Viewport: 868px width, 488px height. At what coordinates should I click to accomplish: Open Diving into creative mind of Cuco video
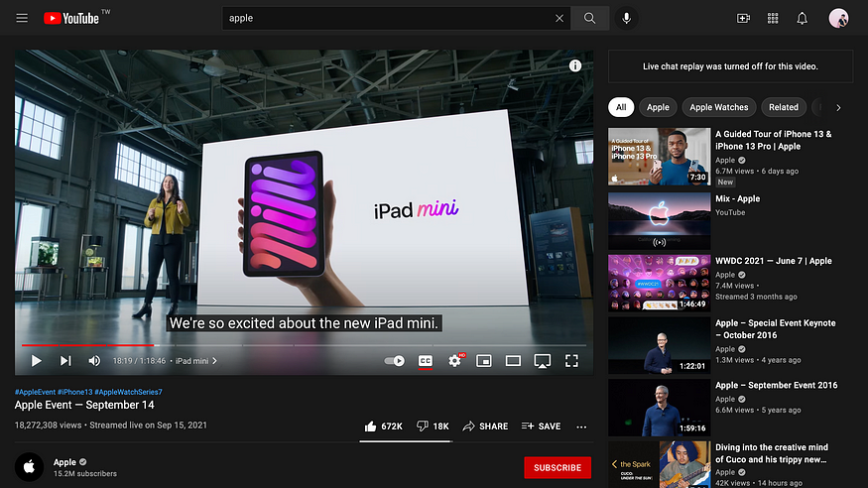pos(771,453)
